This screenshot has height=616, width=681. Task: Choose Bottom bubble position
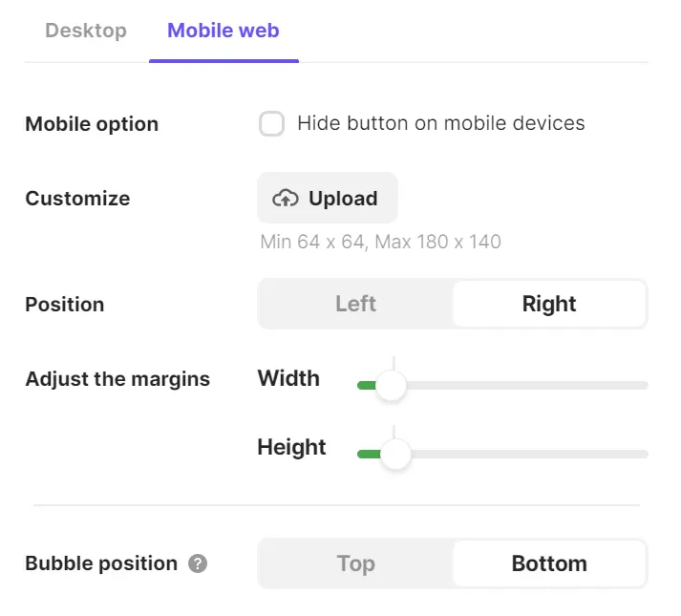549,563
